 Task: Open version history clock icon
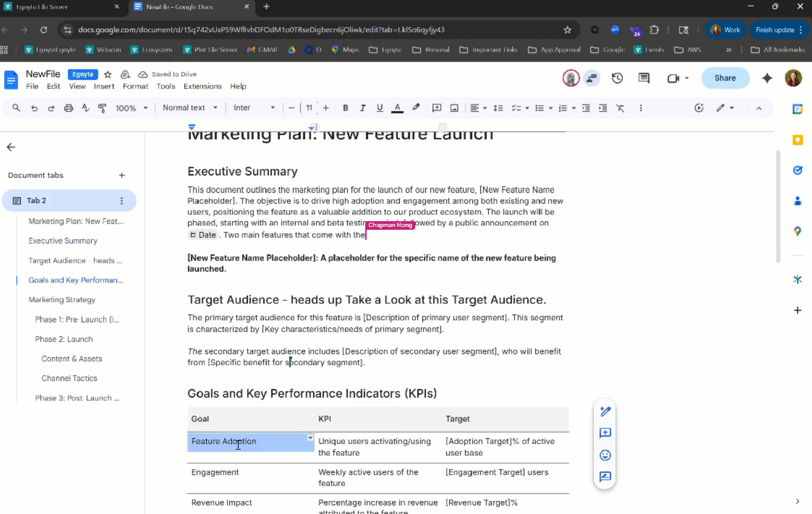click(617, 78)
